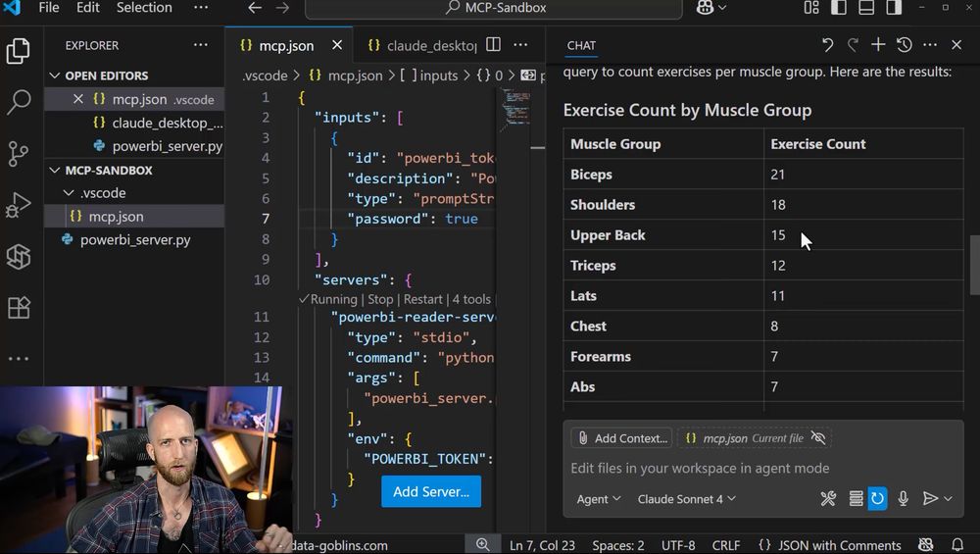The height and width of the screenshot is (554, 980).
Task: Open the Claude Sonnet 4 model picker
Action: coord(686,499)
